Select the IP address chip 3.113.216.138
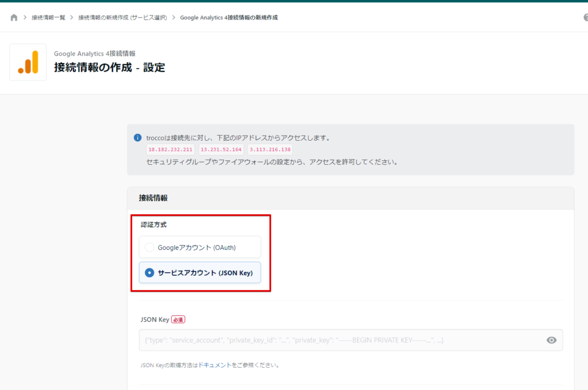 point(270,149)
